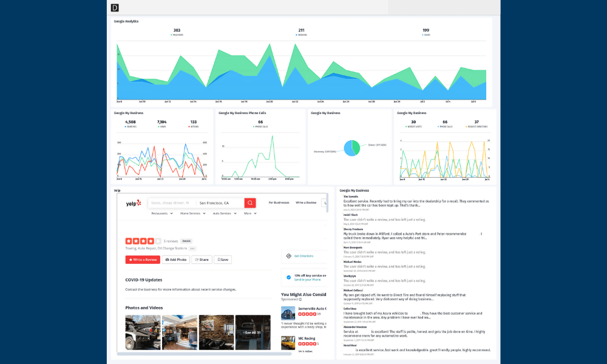607x364 pixels.
Task: Click the Somerville Auto listing thumbnail image
Action: pyautogui.click(x=288, y=313)
